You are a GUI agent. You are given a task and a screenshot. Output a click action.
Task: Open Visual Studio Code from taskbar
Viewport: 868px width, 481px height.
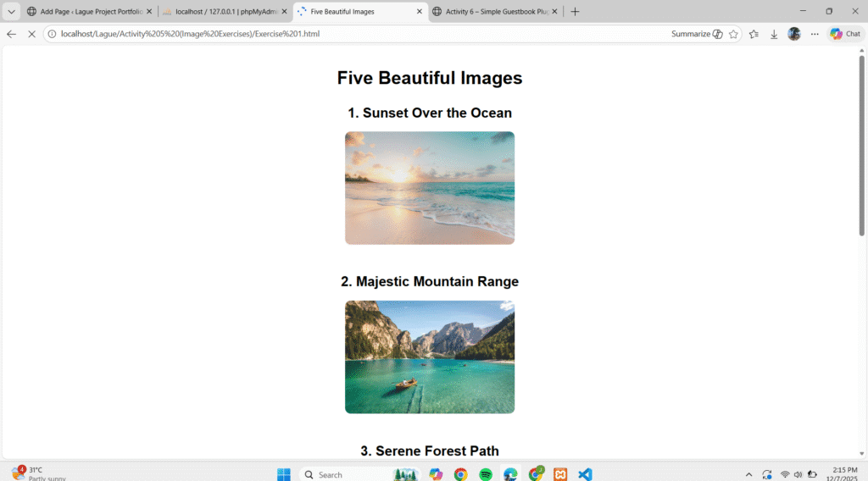585,474
